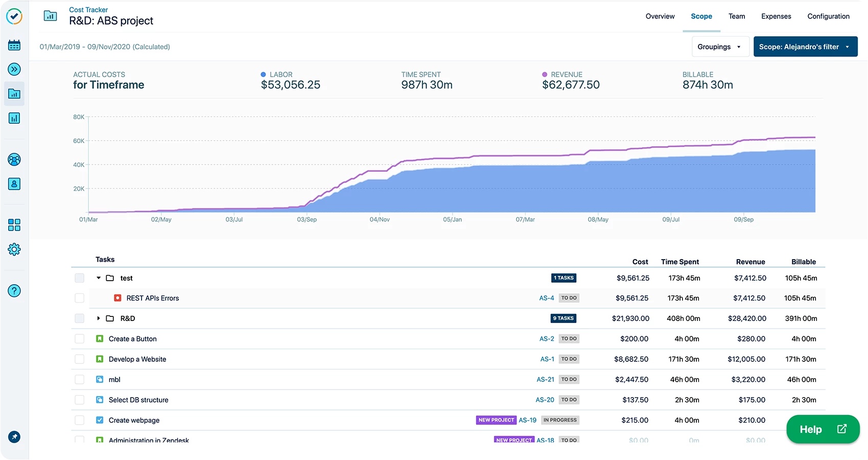Screen dimensions: 868x460
Task: Switch to the Expenses tab
Action: tap(776, 16)
